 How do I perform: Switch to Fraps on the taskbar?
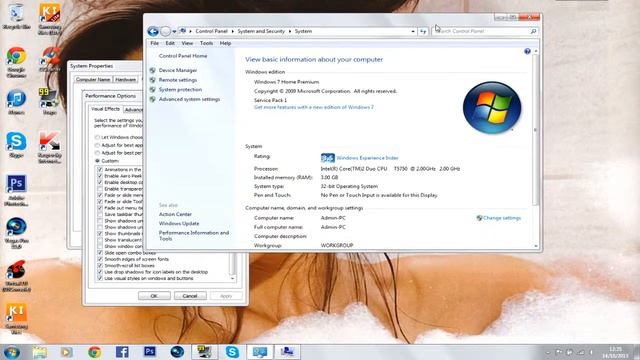(204, 352)
